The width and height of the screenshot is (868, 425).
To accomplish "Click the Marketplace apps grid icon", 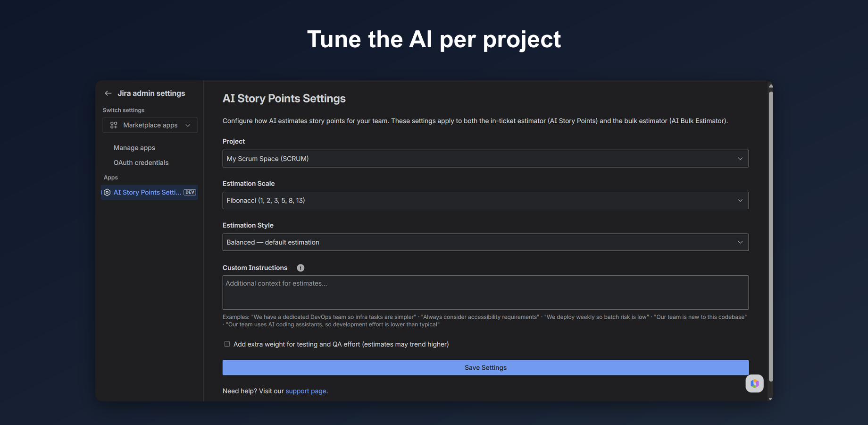I will (114, 125).
